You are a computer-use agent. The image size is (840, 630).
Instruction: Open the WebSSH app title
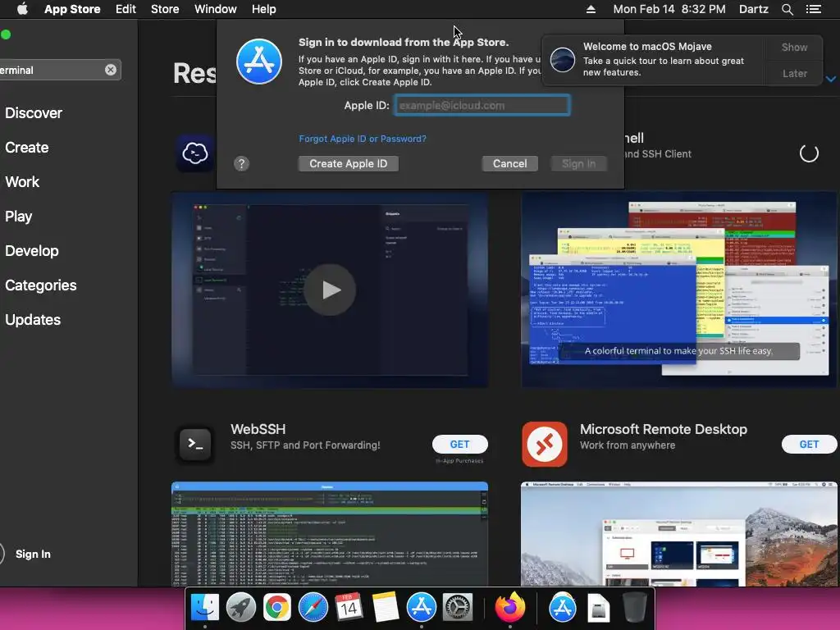coord(258,429)
